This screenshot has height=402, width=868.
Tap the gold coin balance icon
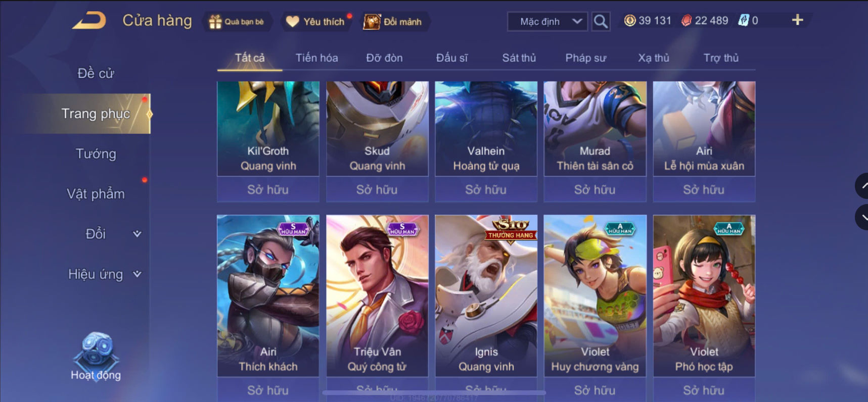pyautogui.click(x=630, y=21)
